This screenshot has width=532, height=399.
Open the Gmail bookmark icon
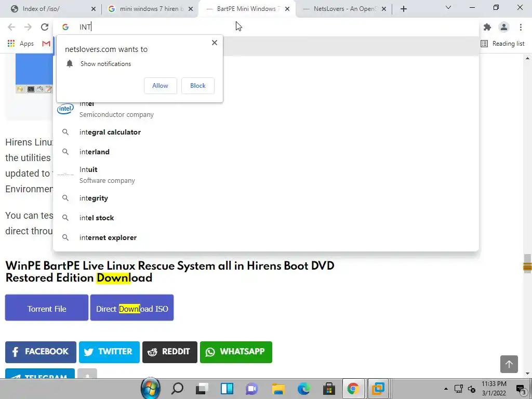tap(46, 44)
